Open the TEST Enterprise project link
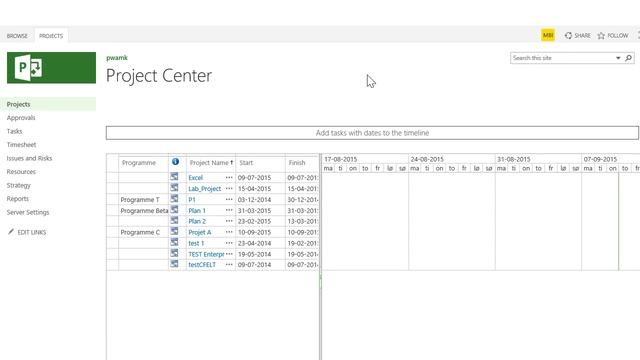This screenshot has width=640, height=360. 206,254
